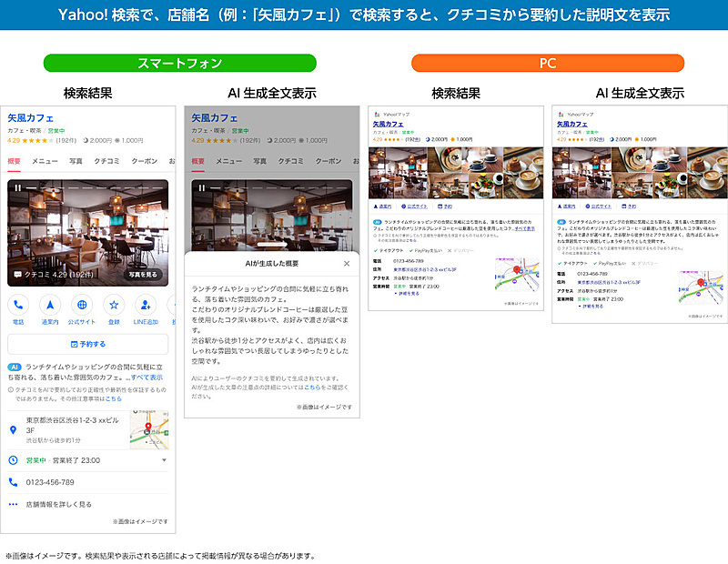Open the 写真 tab in smartphone search result
This screenshot has width=728, height=564.
[x=76, y=161]
